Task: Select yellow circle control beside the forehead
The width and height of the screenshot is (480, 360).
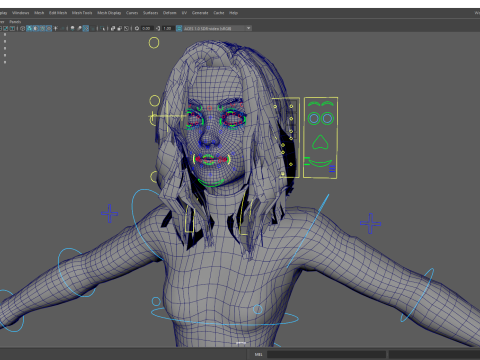Action: (154, 101)
